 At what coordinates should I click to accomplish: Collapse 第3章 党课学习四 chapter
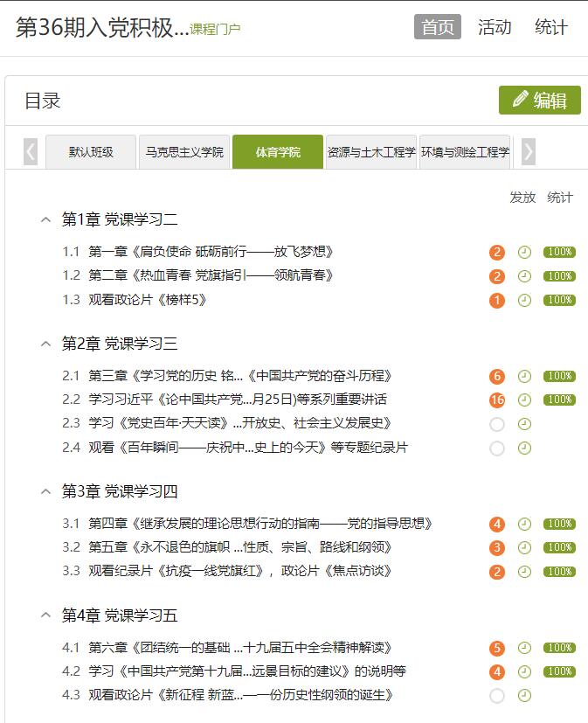tap(46, 492)
